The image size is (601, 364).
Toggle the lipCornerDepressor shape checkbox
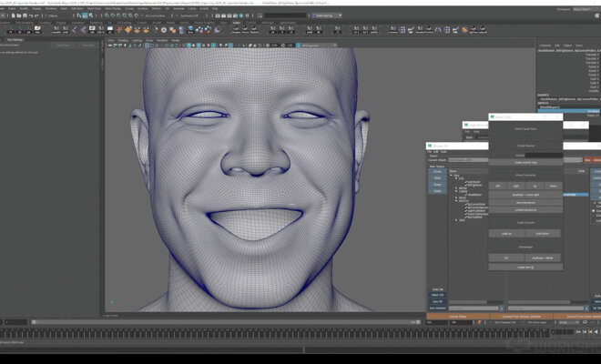click(465, 207)
